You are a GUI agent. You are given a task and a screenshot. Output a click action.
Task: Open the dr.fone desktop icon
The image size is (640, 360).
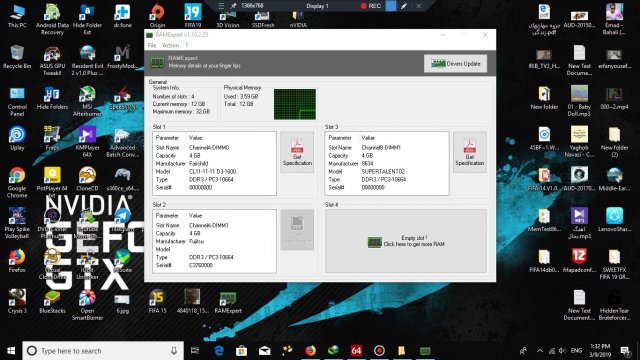(x=122, y=16)
